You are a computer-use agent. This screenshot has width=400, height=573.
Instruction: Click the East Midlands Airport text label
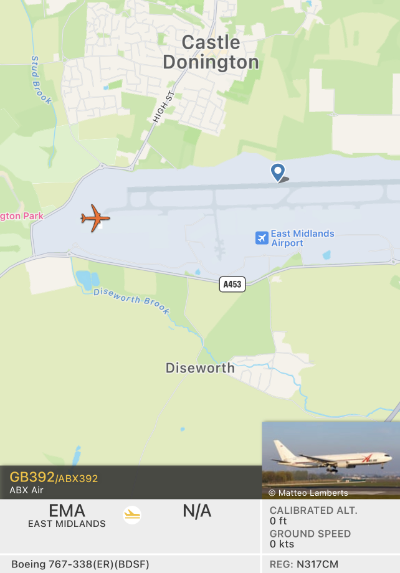click(302, 238)
